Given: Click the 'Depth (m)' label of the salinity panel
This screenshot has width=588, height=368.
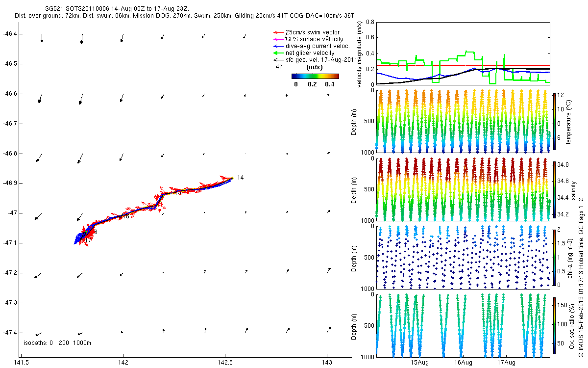Looking at the screenshot, I should click(355, 190).
